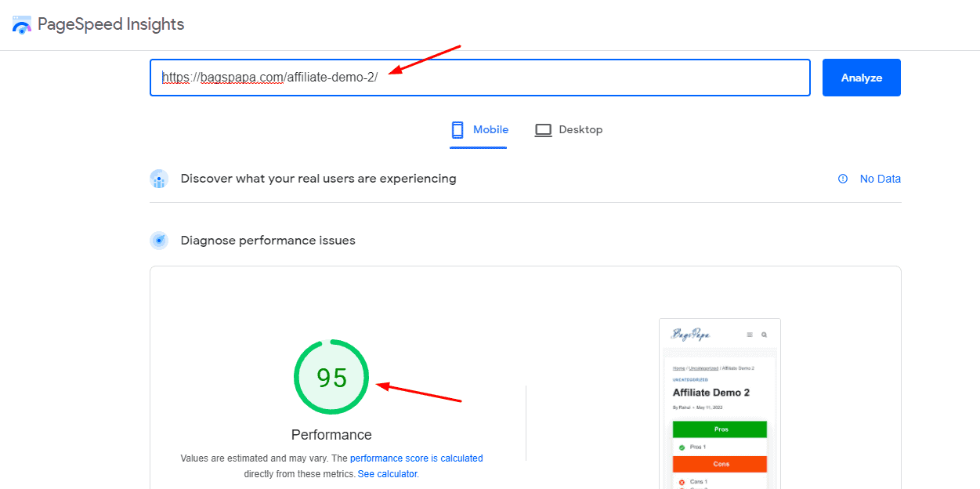
Task: Click the PageSpeed Insights logo icon
Action: (x=22, y=24)
